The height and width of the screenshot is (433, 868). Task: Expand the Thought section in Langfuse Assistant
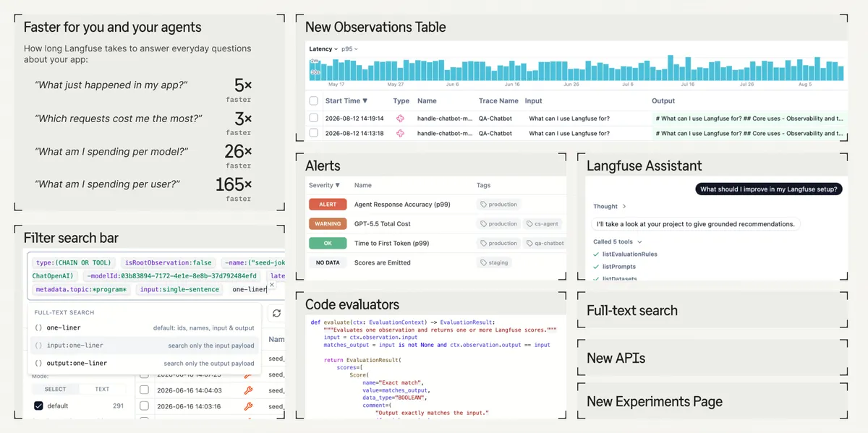(610, 206)
